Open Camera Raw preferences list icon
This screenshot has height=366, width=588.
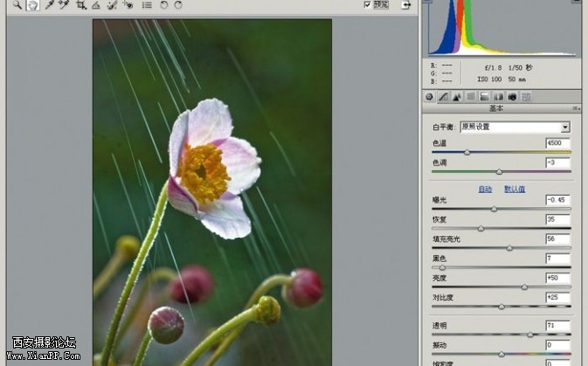click(146, 5)
